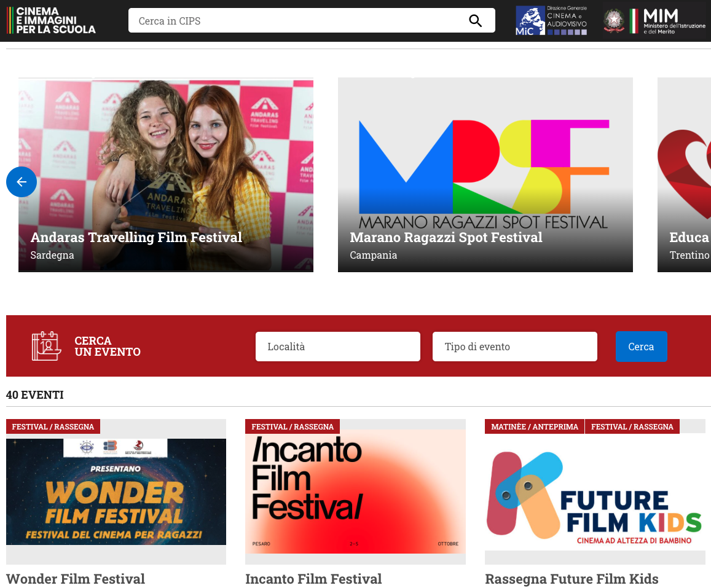Open the Wonder Film Festival title link
The height and width of the screenshot is (588, 711).
[x=75, y=579]
